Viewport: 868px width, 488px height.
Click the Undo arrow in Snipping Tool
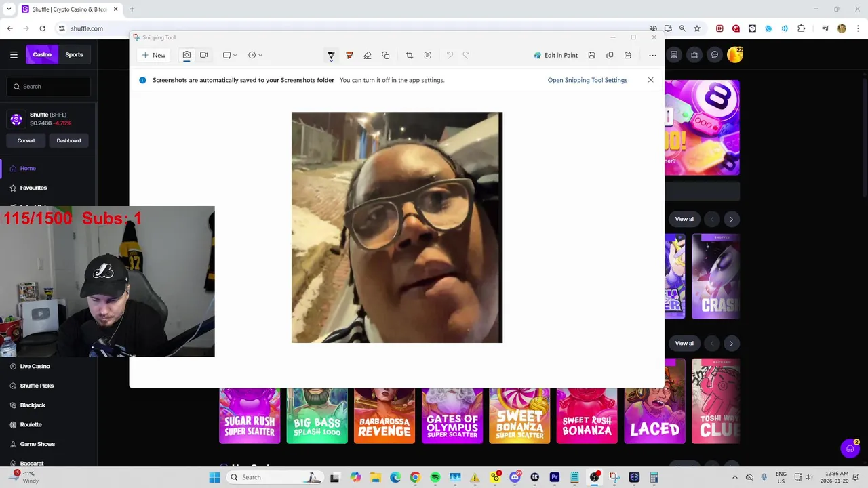tap(449, 55)
